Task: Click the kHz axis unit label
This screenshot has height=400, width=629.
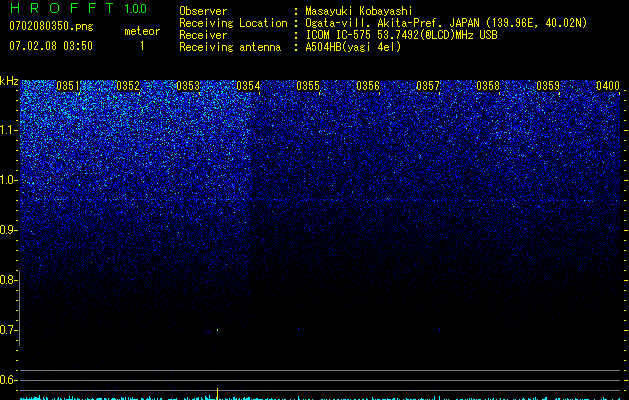Action: point(9,81)
